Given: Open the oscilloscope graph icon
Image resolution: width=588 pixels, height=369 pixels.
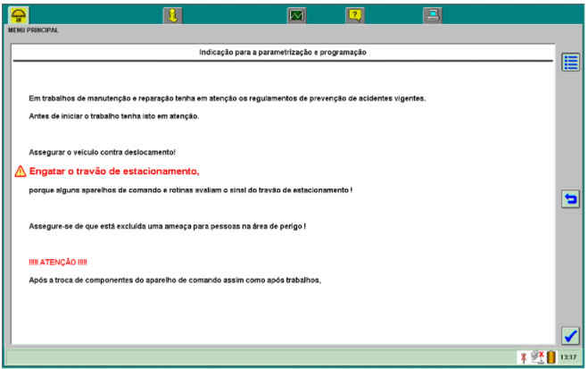Looking at the screenshot, I should pos(297,14).
